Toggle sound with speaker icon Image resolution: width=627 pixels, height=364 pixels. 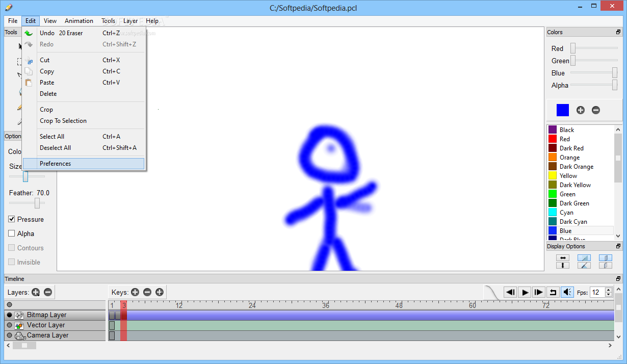pyautogui.click(x=567, y=292)
